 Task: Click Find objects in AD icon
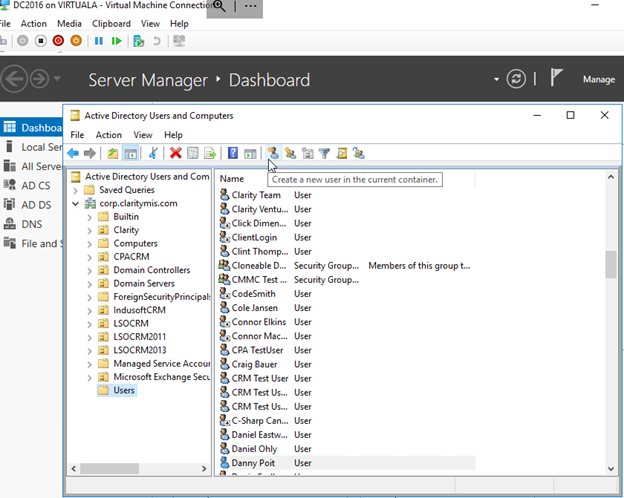click(x=341, y=153)
